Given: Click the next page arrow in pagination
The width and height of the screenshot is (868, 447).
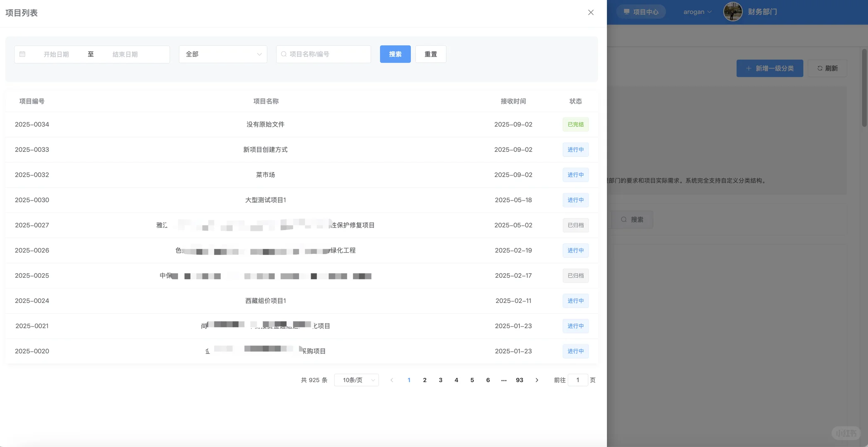Looking at the screenshot, I should pyautogui.click(x=537, y=380).
